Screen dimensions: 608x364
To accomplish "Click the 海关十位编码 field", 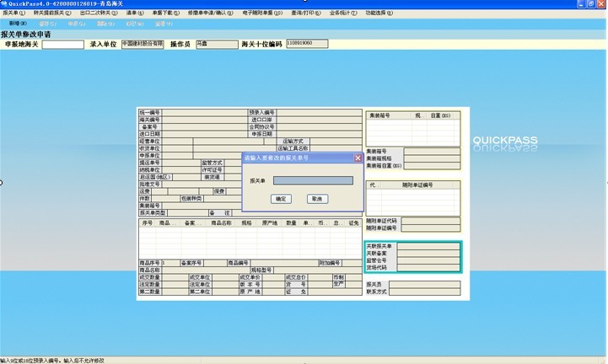I will (x=306, y=43).
